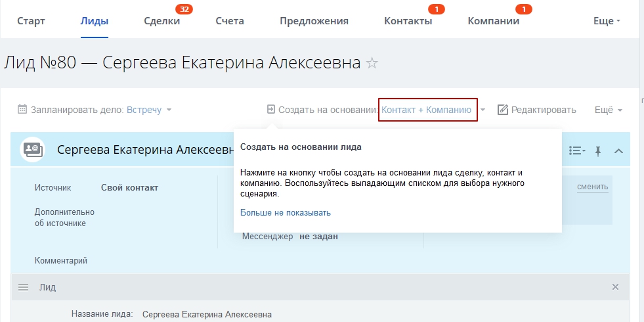This screenshot has height=322, width=644.
Task: Click the favorite star next to lead title
Action: (x=372, y=63)
